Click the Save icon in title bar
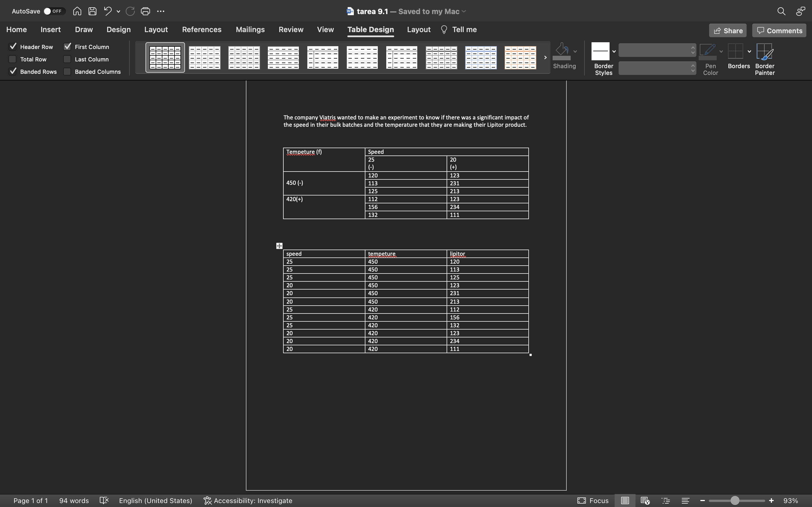812x507 pixels. pyautogui.click(x=92, y=11)
